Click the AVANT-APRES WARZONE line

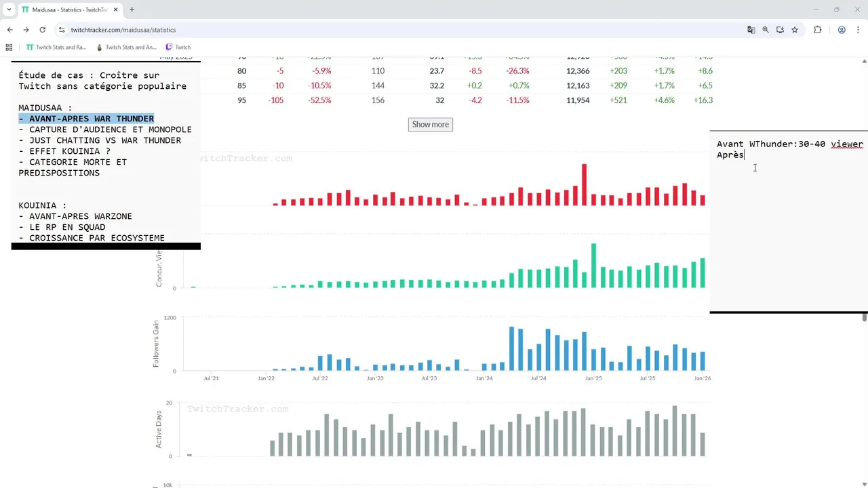point(75,216)
